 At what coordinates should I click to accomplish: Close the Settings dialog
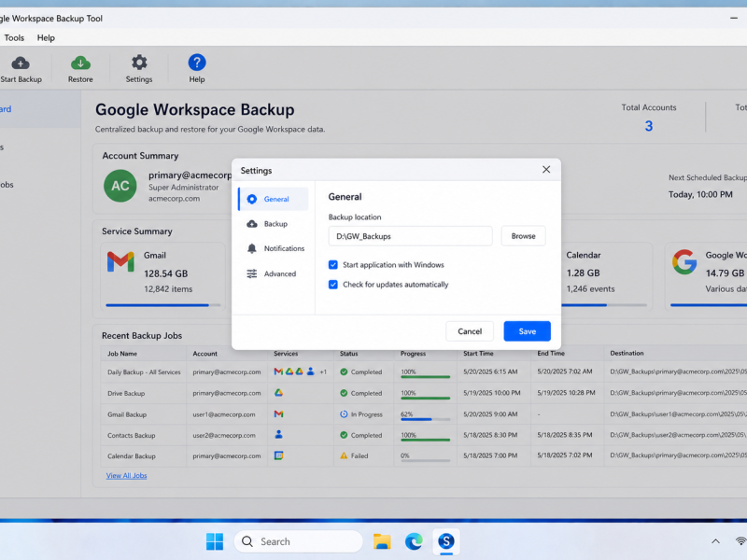click(546, 170)
